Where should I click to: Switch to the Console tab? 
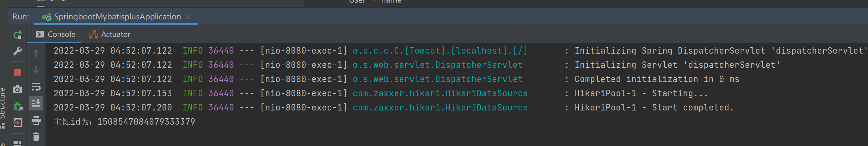click(x=55, y=34)
